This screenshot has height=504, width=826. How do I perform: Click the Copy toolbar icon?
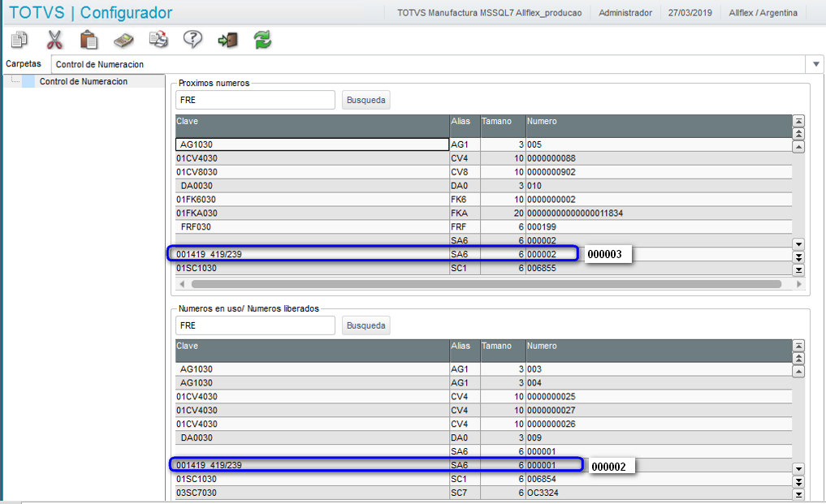(19, 40)
